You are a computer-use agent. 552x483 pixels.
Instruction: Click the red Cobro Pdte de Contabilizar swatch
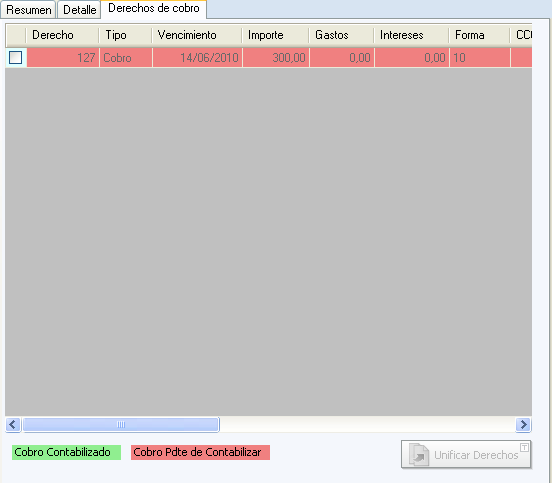click(x=200, y=452)
